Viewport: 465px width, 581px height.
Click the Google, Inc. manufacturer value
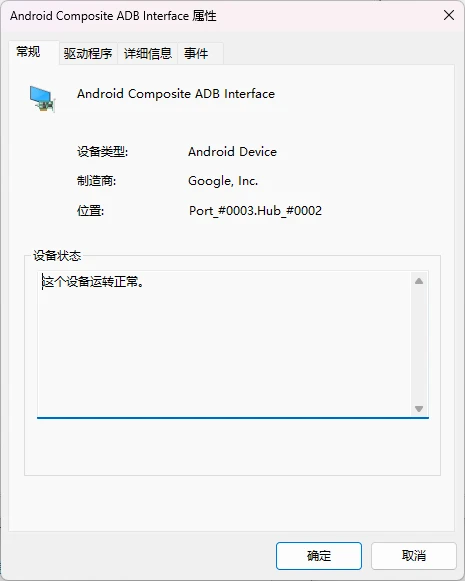point(223,181)
